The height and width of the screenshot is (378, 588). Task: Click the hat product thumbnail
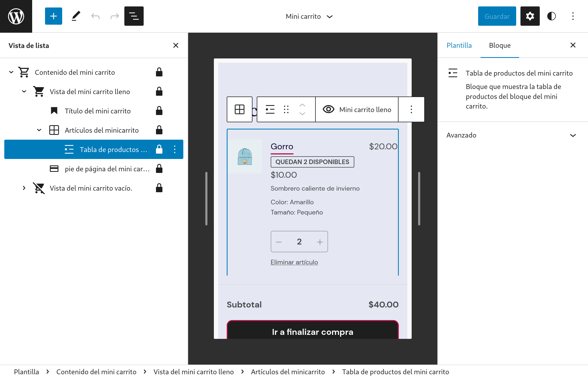tap(245, 157)
